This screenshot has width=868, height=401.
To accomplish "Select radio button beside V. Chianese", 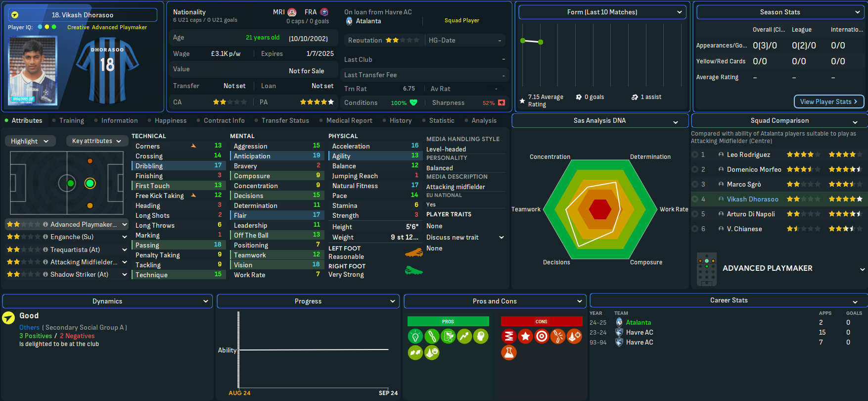I will pos(695,229).
